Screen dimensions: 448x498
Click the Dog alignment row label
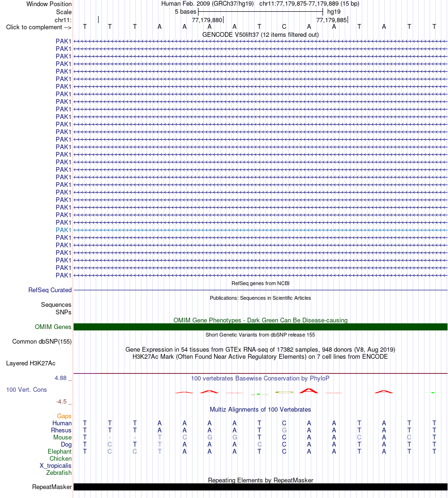pyautogui.click(x=66, y=445)
